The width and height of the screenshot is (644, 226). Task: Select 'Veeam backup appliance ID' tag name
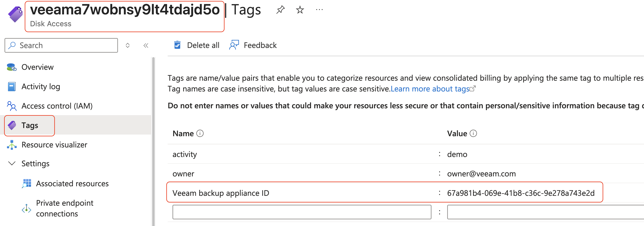click(x=221, y=193)
